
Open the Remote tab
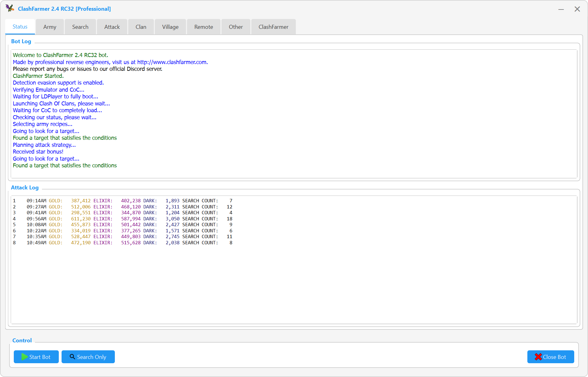pyautogui.click(x=204, y=27)
